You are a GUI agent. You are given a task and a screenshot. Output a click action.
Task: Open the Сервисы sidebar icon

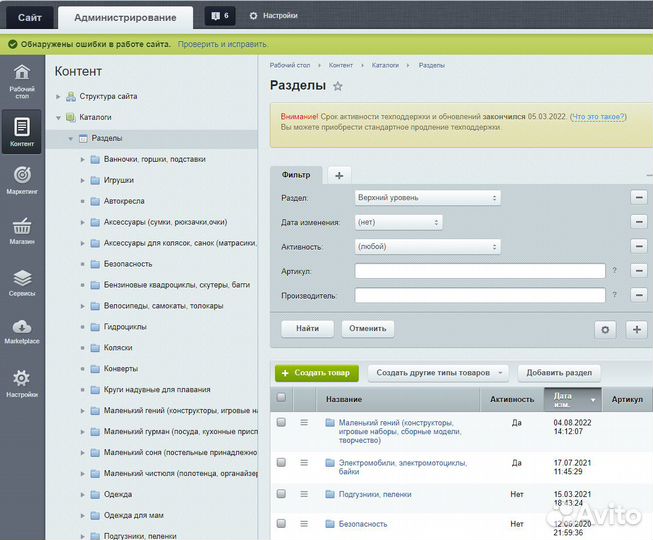click(x=22, y=283)
